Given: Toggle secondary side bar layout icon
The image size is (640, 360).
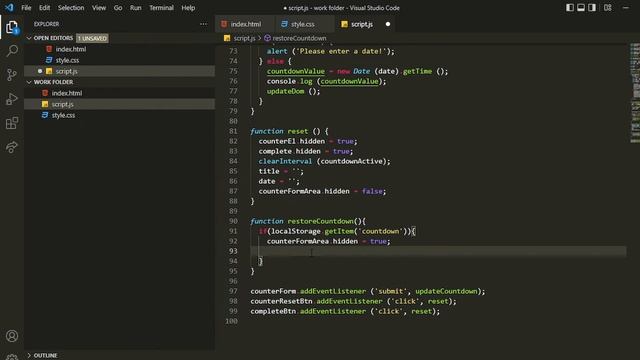Looking at the screenshot, I should (592, 8).
